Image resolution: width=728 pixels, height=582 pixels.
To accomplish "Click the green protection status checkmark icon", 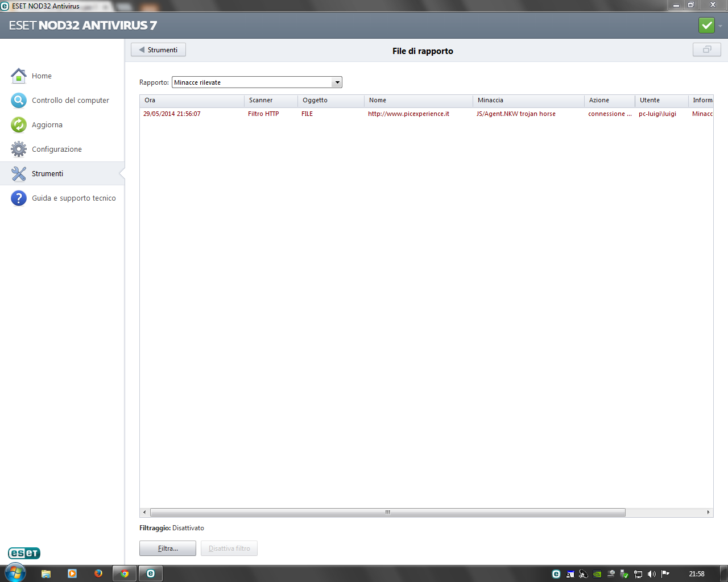I will (706, 26).
